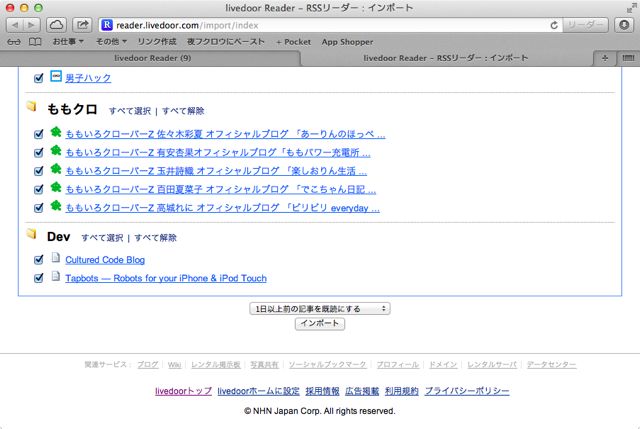Uncheck the 男子ハック checkbox
This screenshot has width=640, height=429.
click(39, 78)
